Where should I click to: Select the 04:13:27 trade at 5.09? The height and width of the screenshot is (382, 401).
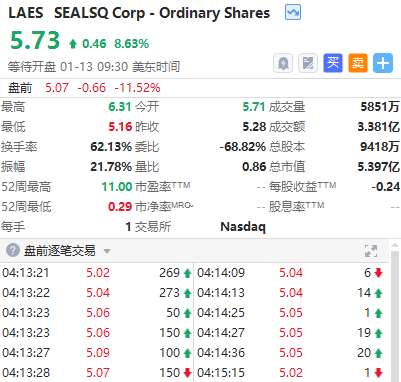97,353
